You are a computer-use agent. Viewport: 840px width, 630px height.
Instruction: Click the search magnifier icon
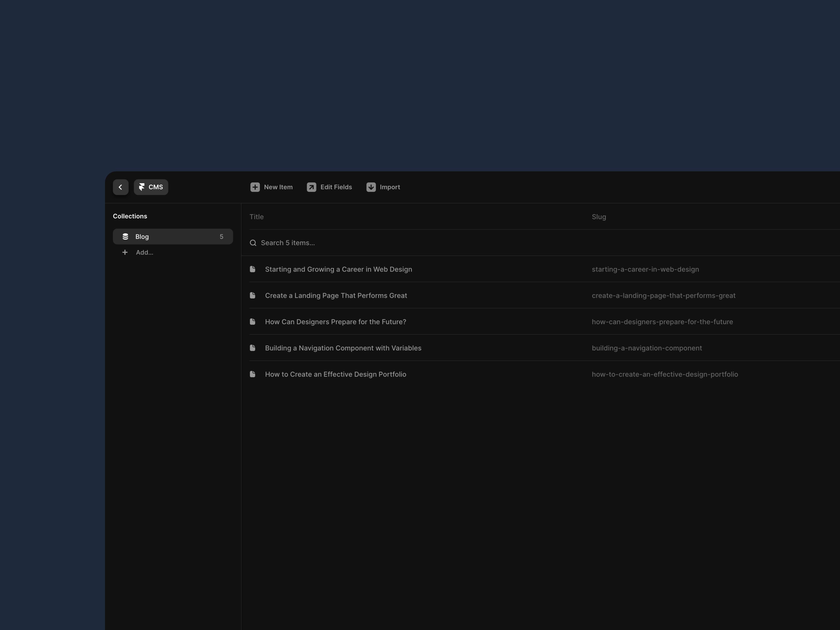tap(253, 243)
